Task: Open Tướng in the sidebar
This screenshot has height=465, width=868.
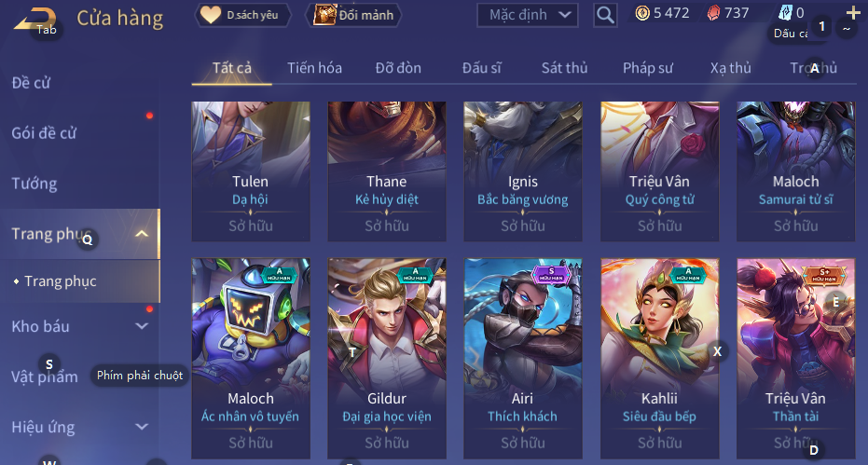Action: click(x=34, y=184)
